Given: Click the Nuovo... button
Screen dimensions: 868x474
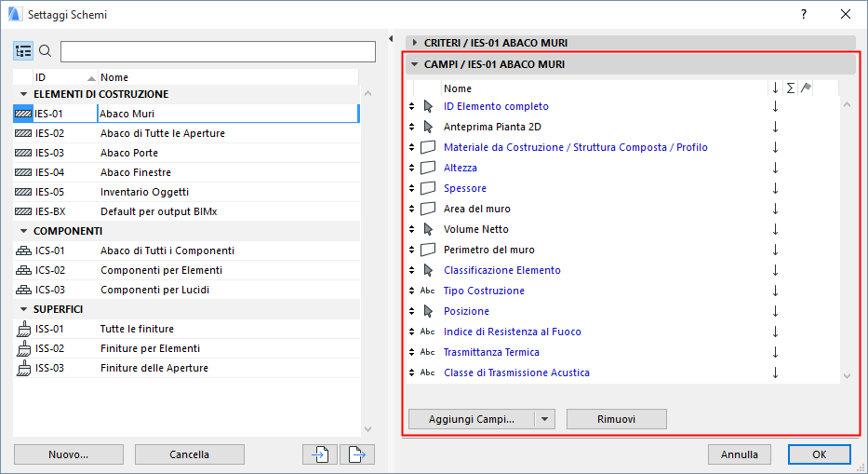Looking at the screenshot, I should (69, 454).
